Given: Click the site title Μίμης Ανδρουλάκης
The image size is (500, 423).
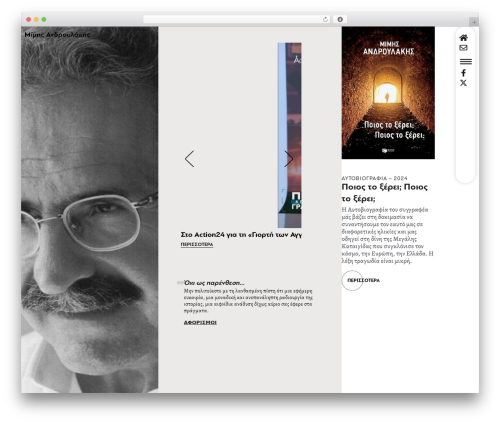Looking at the screenshot, I should point(57,35).
